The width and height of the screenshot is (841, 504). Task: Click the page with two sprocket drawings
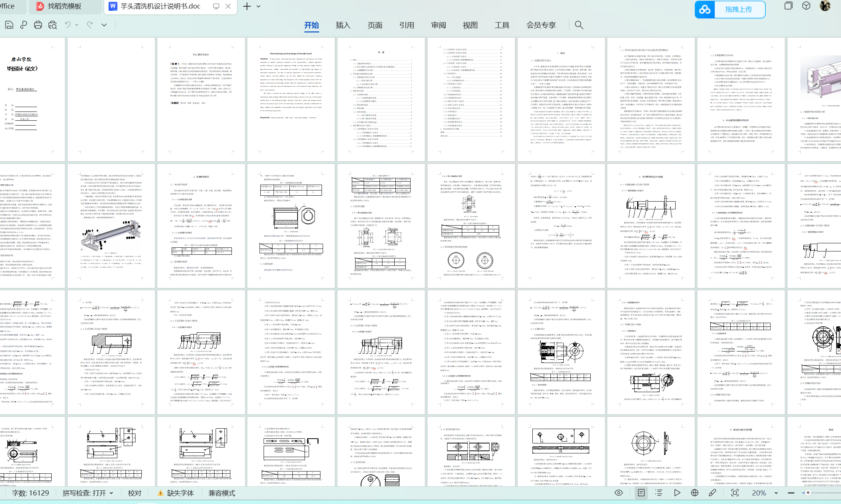tap(471, 226)
